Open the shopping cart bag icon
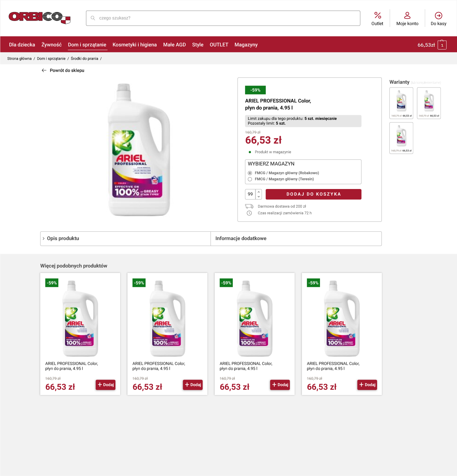 tap(442, 45)
